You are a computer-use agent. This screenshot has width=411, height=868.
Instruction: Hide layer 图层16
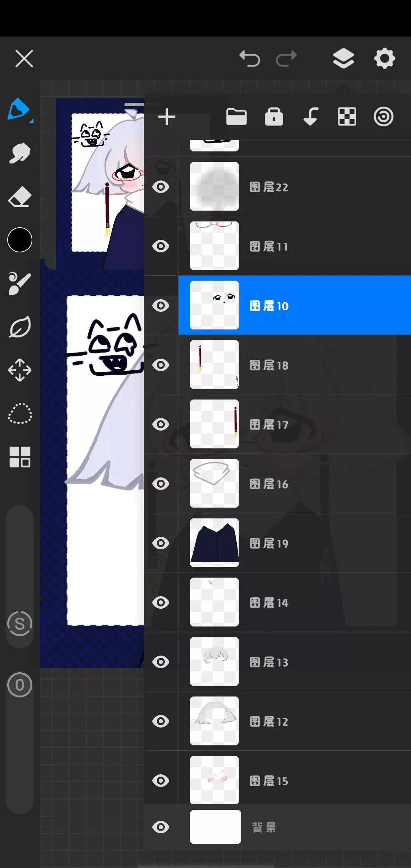(x=161, y=484)
